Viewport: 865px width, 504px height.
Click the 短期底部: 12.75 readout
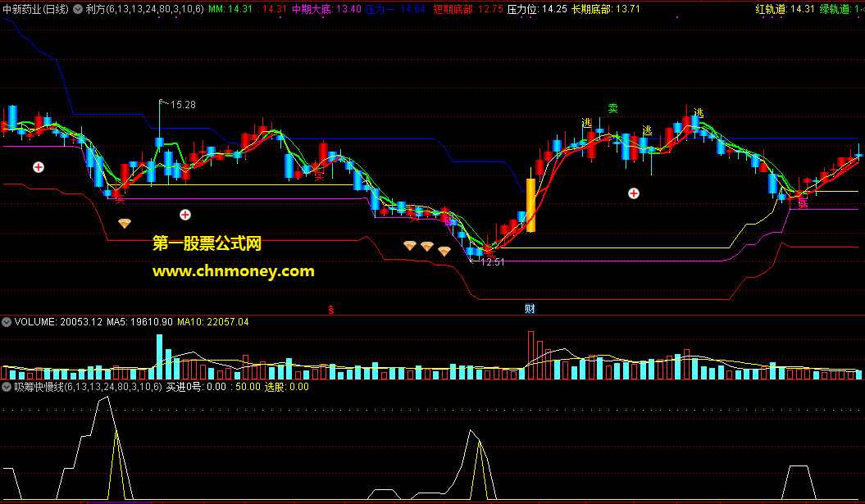coord(468,9)
